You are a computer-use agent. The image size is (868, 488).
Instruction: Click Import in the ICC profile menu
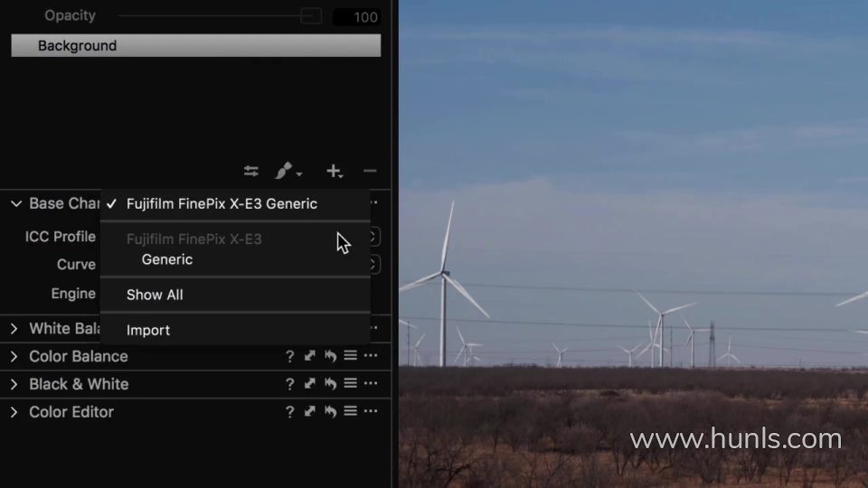(x=147, y=331)
